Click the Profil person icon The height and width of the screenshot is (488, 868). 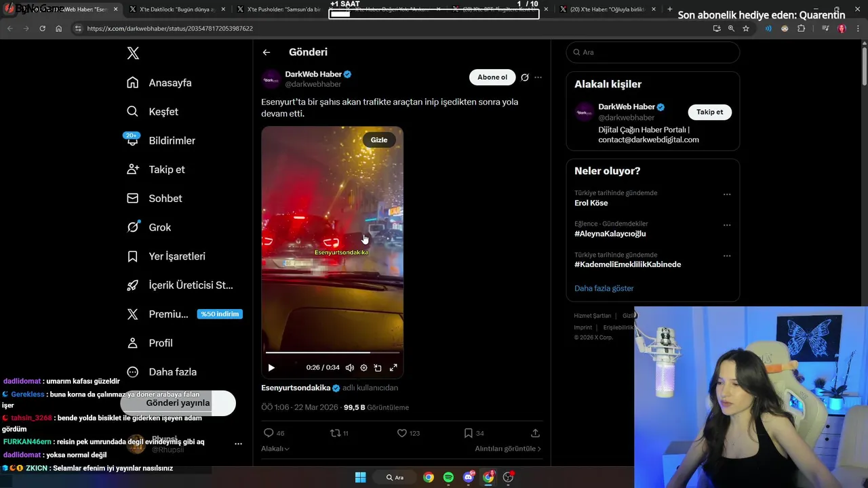click(133, 343)
